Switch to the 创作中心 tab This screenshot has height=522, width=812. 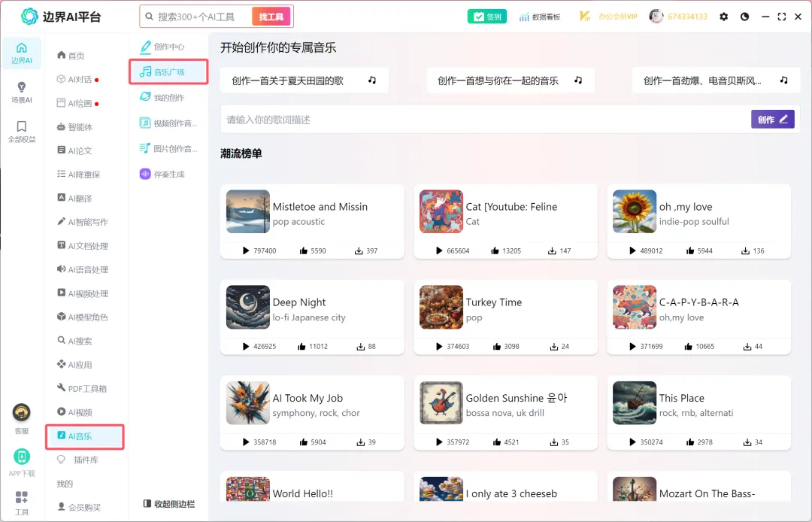click(162, 47)
